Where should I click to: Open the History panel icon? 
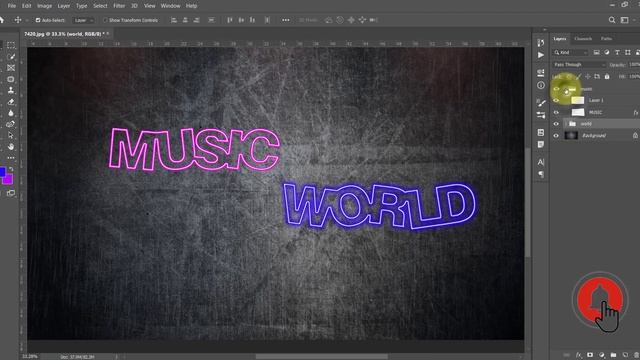click(541, 43)
